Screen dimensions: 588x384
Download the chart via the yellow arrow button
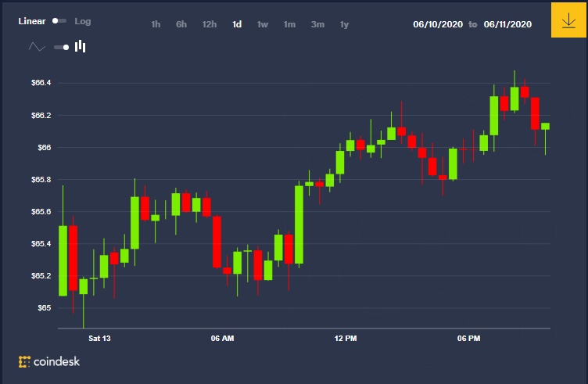point(568,20)
